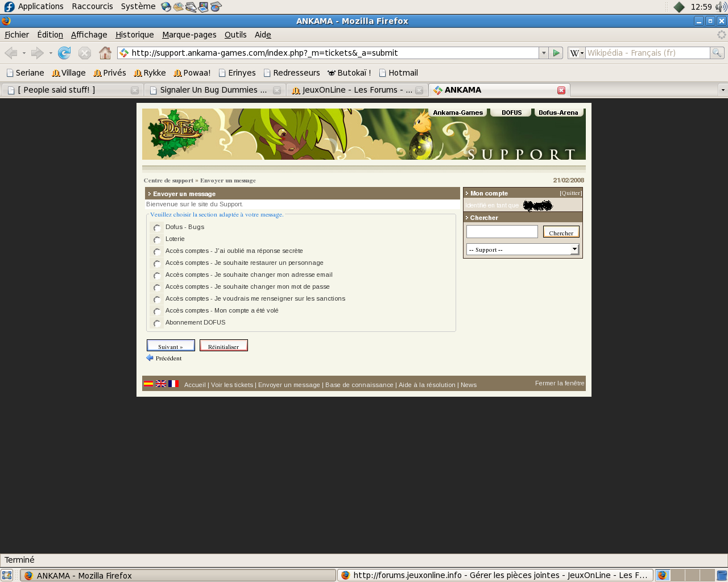
Task: Open the list all tabs dropdown
Action: (x=722, y=90)
